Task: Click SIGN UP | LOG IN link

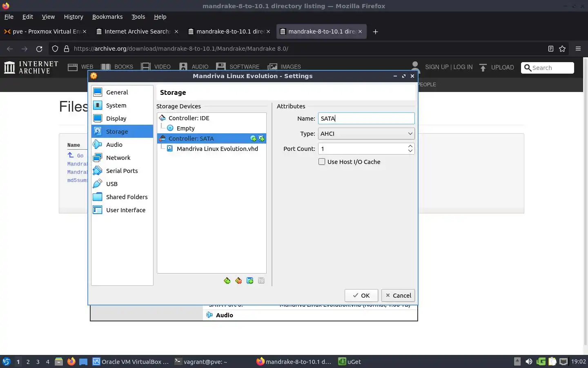Action: point(449,67)
